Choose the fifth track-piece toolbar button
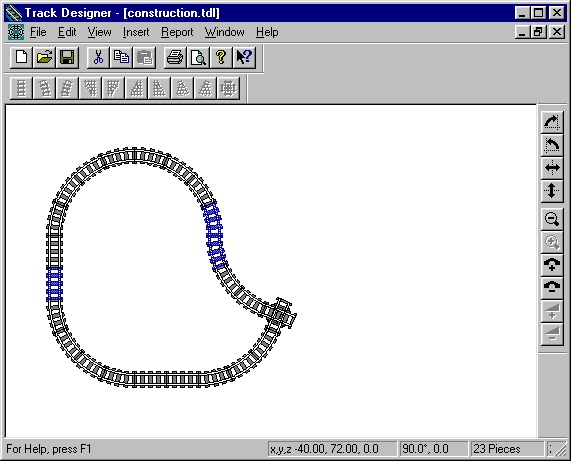Viewport: 571px width, 461px height. pos(113,88)
